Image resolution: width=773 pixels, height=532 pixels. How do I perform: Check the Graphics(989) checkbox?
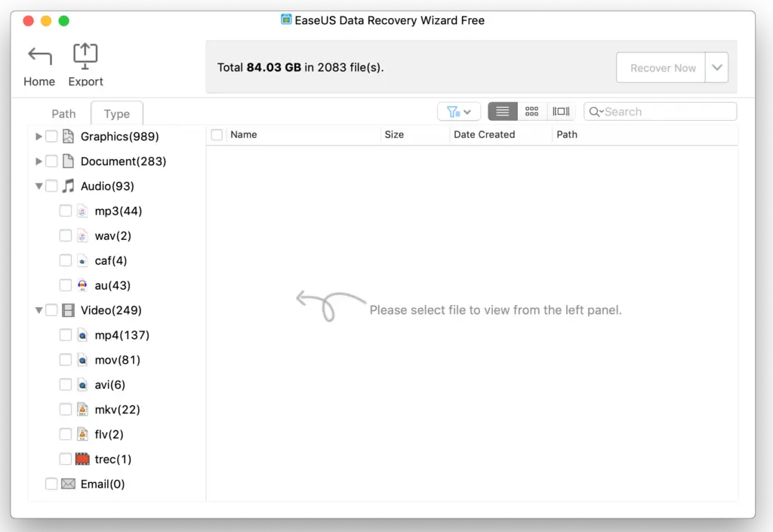(51, 137)
